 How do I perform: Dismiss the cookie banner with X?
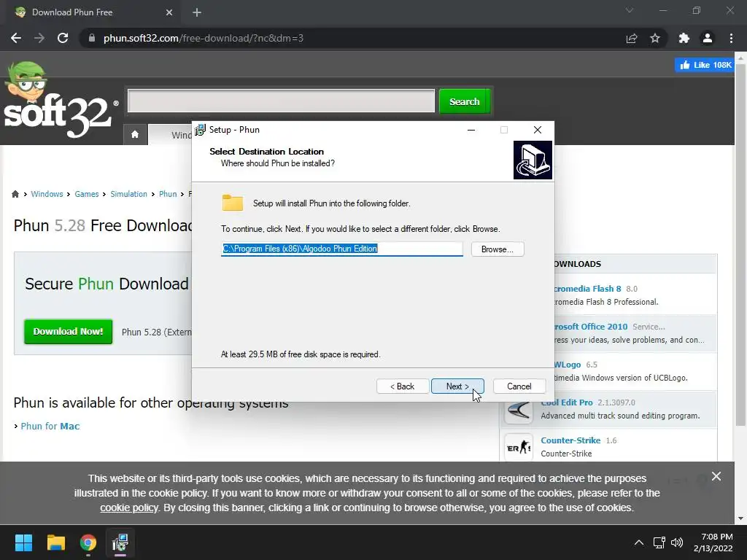pyautogui.click(x=716, y=476)
